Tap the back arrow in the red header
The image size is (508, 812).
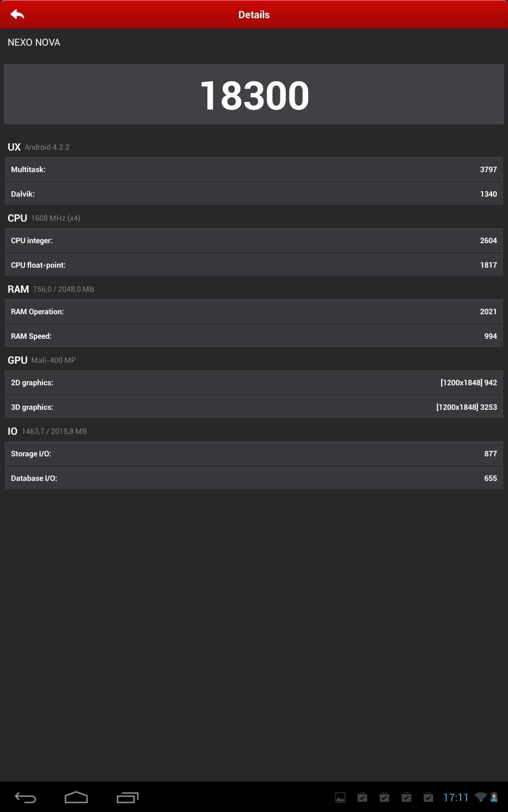(17, 15)
